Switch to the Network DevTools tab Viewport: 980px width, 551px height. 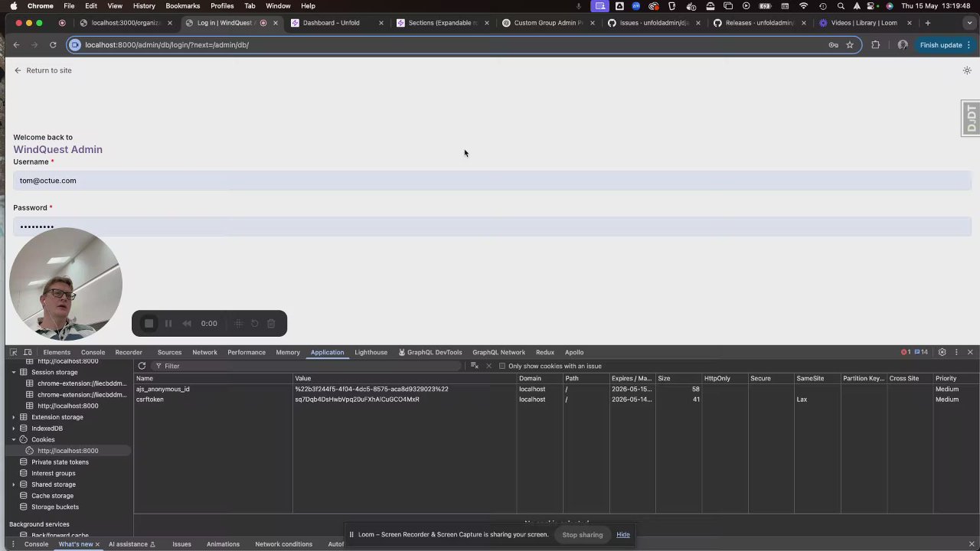204,352
